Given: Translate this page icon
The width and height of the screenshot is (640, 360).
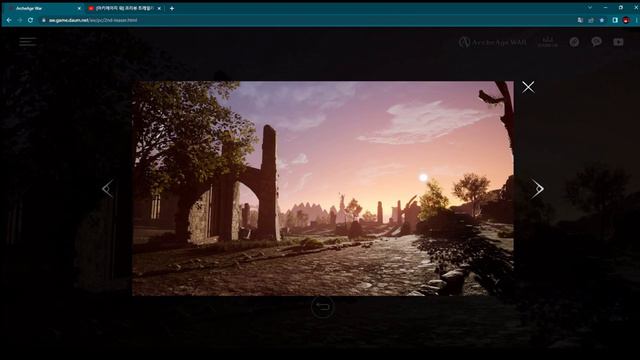Looking at the screenshot, I should point(580,20).
